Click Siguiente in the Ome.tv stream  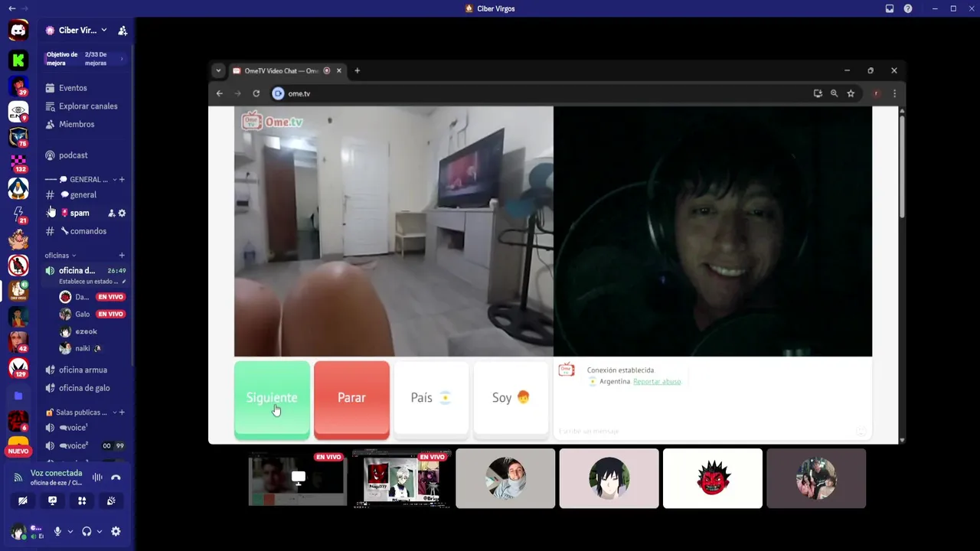tap(272, 399)
